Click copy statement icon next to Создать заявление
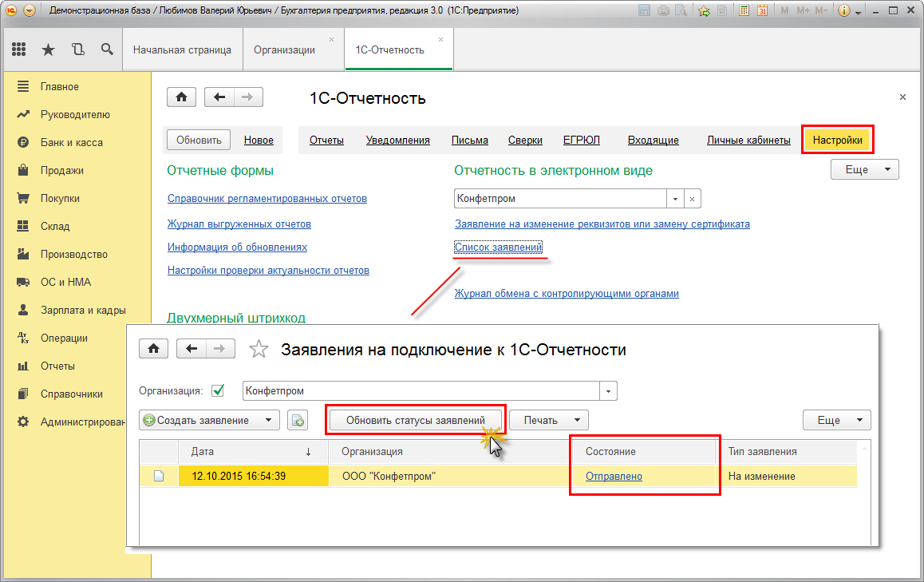This screenshot has width=924, height=582. (x=298, y=421)
